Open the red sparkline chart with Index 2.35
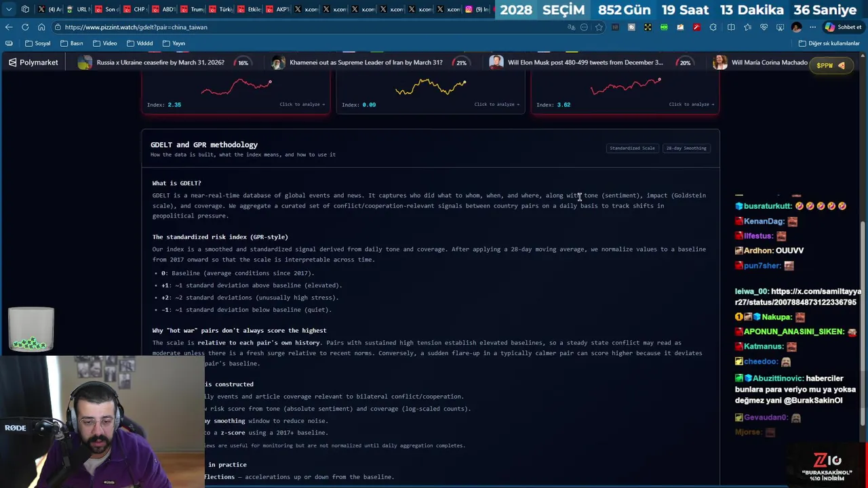 (236, 87)
